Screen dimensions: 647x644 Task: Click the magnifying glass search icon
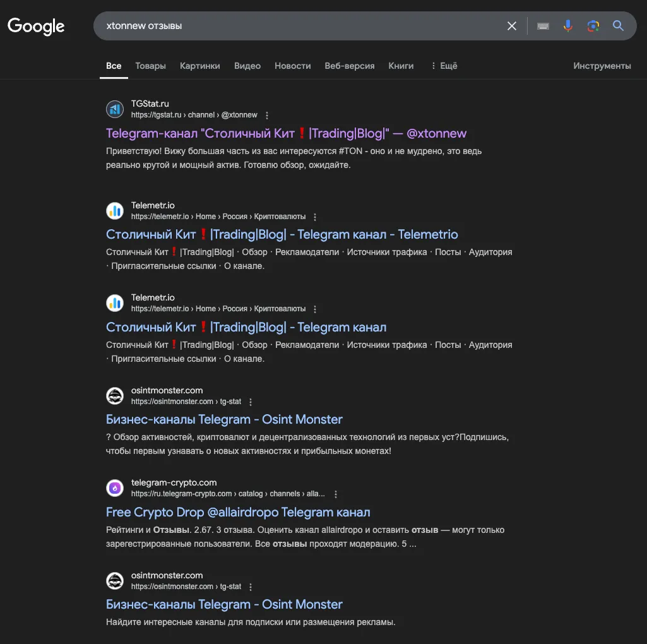618,26
